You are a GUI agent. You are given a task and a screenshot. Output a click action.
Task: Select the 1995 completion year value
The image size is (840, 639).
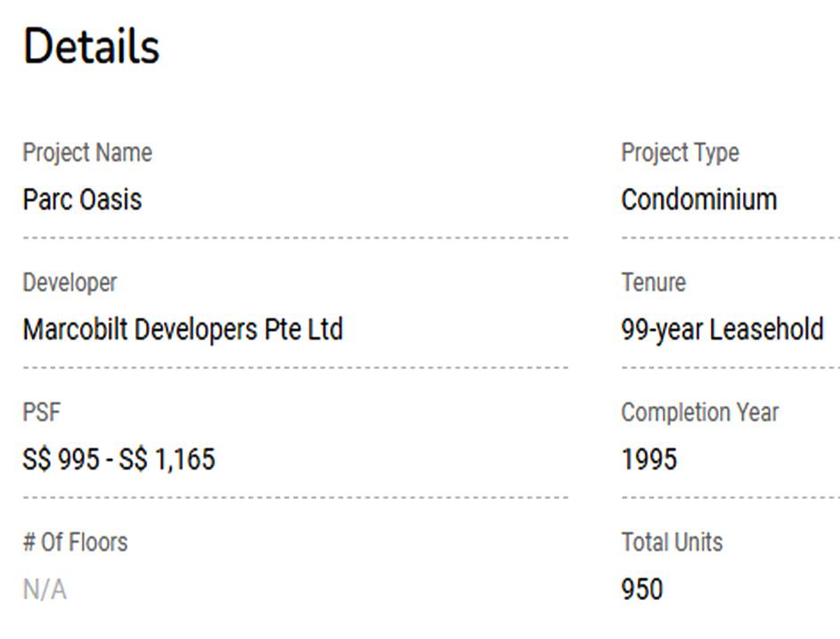pyautogui.click(x=648, y=460)
